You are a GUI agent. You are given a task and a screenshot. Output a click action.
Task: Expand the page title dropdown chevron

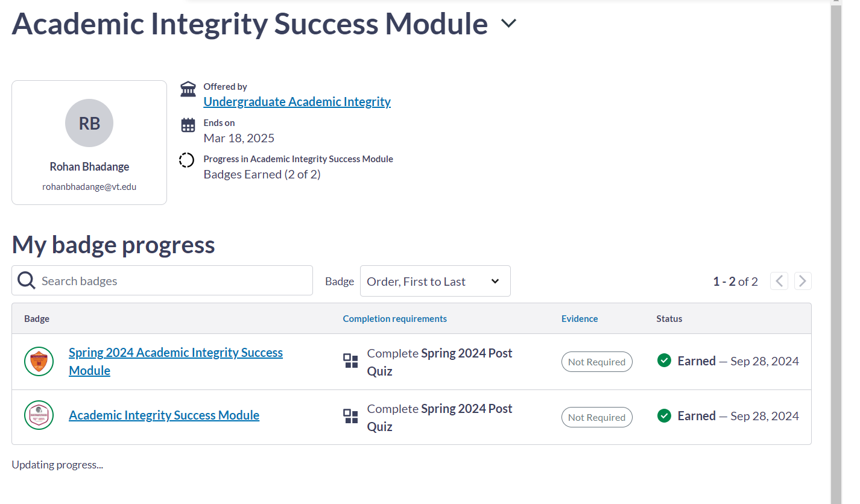(x=508, y=24)
